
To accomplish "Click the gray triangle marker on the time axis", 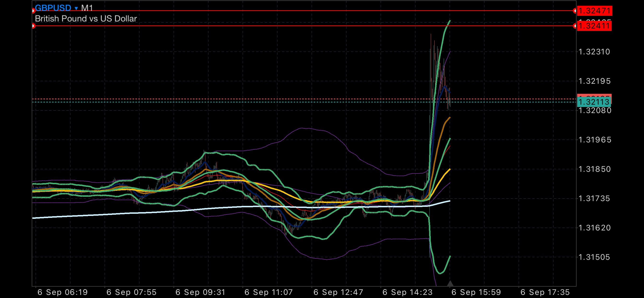I will pos(450,283).
